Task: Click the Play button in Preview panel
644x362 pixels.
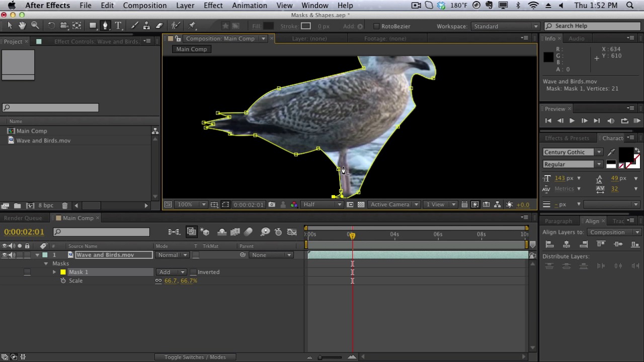Action: 572,121
